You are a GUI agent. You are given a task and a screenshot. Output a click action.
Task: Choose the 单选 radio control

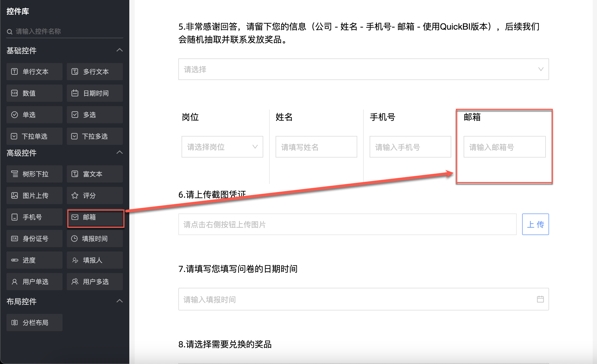tap(34, 115)
